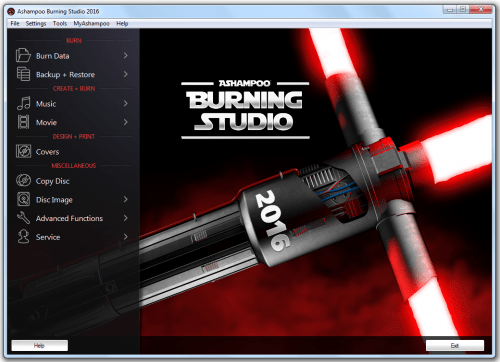Open the Disc Image label
Viewport: 500px width, 362px height.
[x=54, y=200]
